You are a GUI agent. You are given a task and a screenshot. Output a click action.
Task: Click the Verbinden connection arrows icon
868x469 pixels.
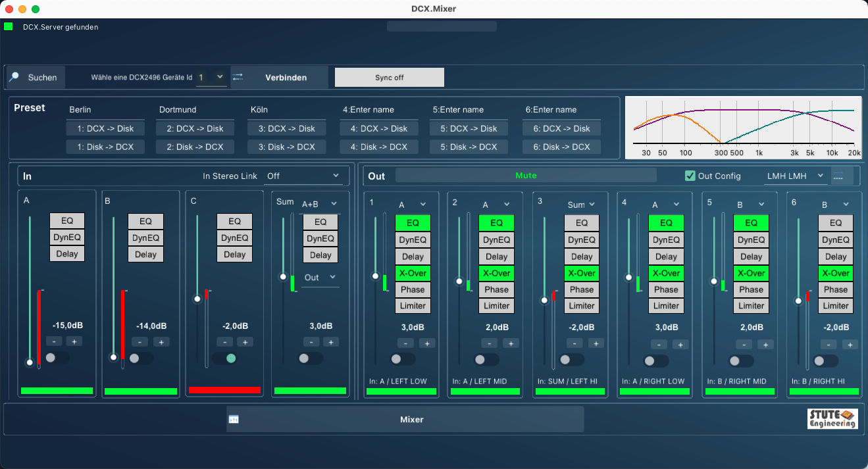pyautogui.click(x=238, y=77)
